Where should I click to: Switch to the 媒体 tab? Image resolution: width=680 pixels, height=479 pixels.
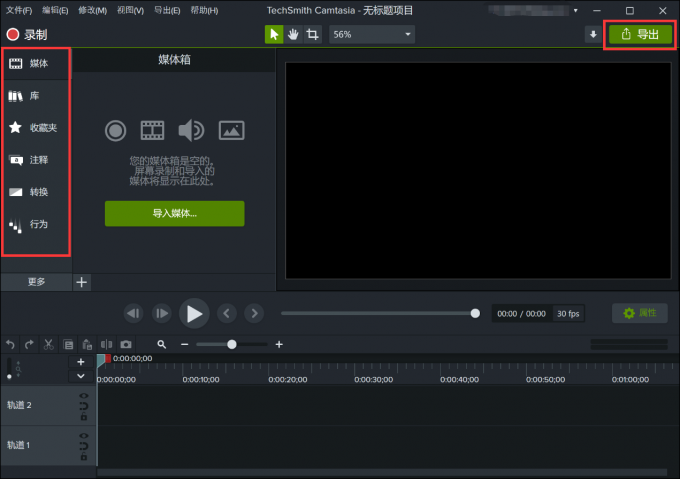point(36,64)
